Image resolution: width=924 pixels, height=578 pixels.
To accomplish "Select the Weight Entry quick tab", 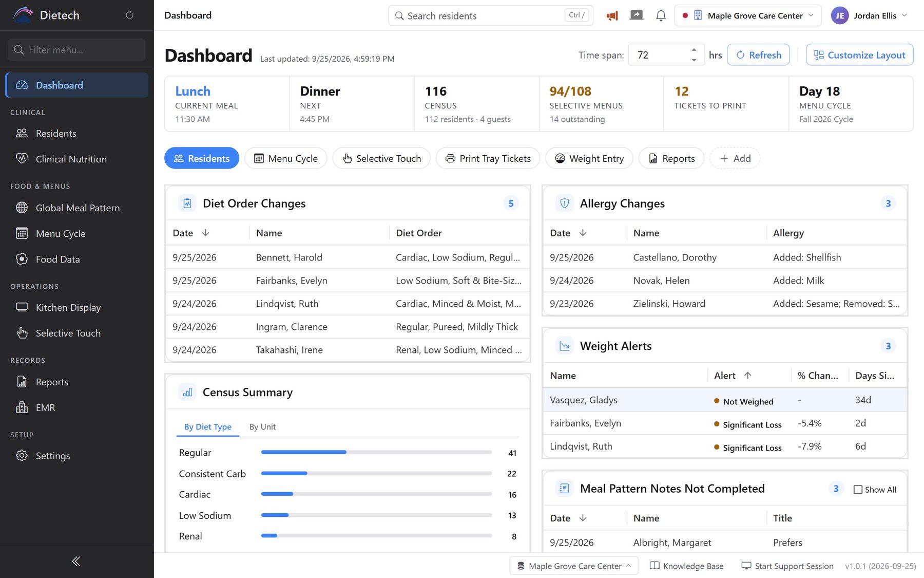I will point(589,158).
